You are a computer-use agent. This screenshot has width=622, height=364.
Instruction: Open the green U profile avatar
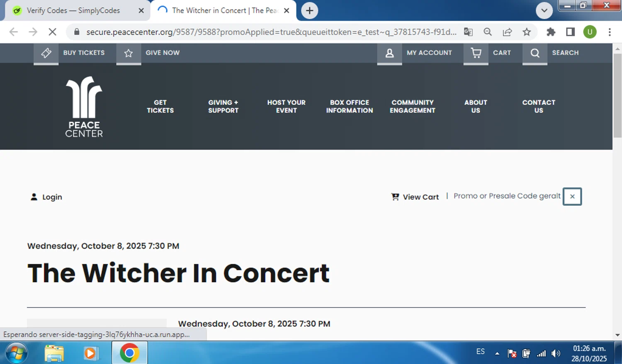point(590,32)
